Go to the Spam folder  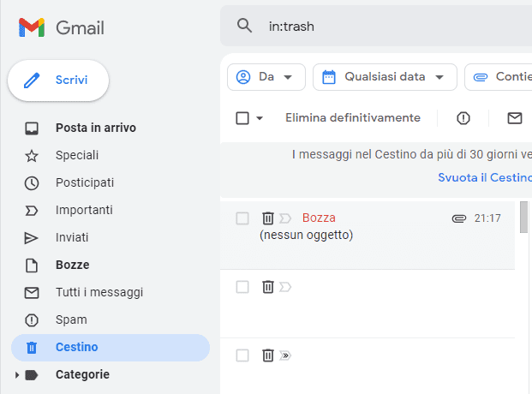pos(71,319)
